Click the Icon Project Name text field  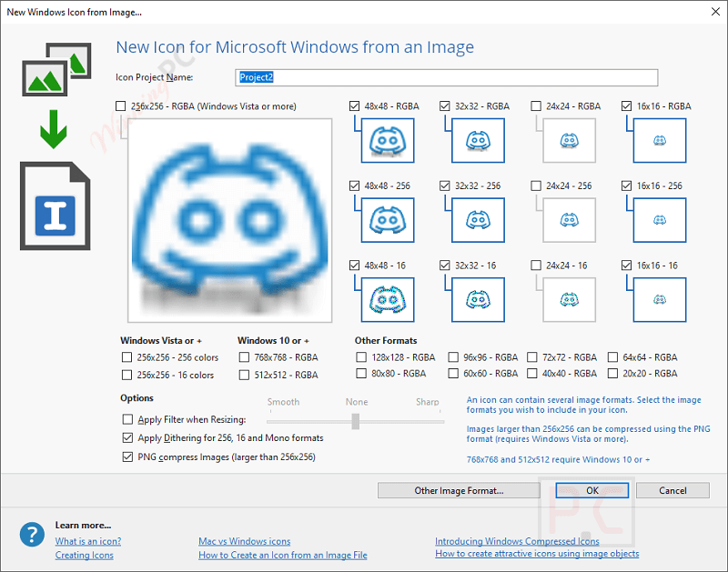(x=446, y=77)
